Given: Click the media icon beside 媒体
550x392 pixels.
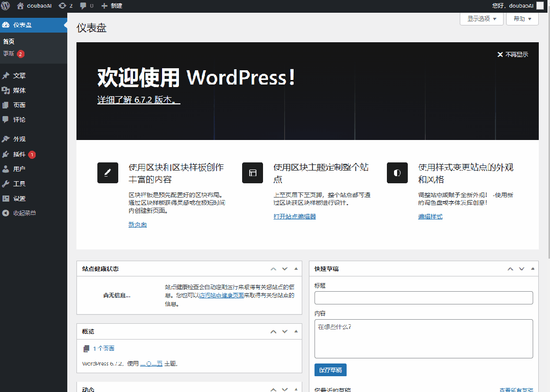Looking at the screenshot, I should point(6,91).
